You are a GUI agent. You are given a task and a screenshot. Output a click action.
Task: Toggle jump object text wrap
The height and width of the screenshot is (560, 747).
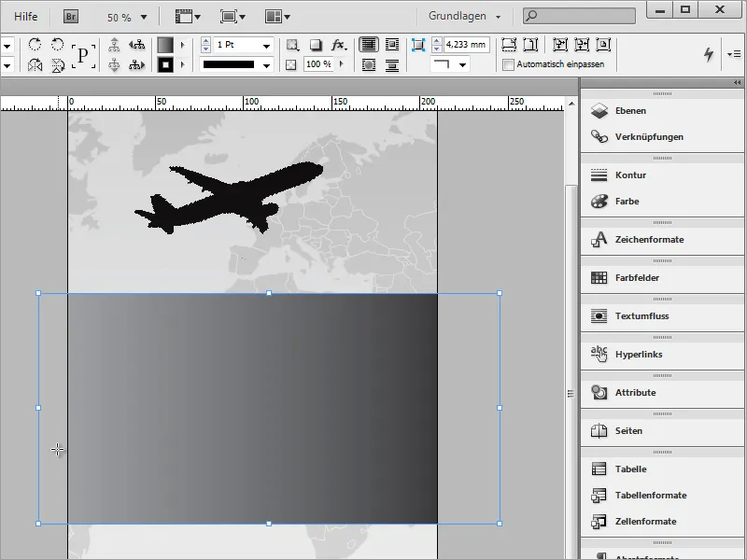point(391,64)
